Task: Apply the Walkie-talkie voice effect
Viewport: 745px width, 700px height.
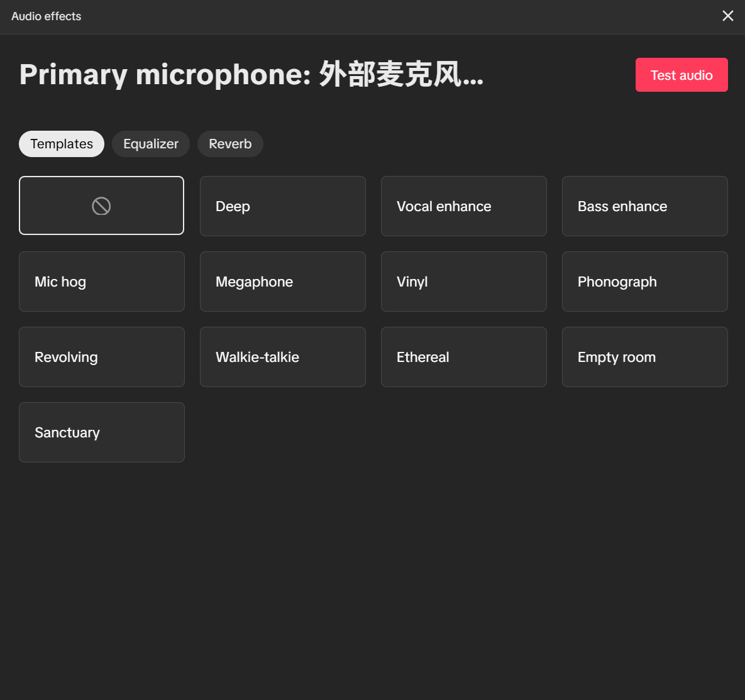Action: point(282,357)
